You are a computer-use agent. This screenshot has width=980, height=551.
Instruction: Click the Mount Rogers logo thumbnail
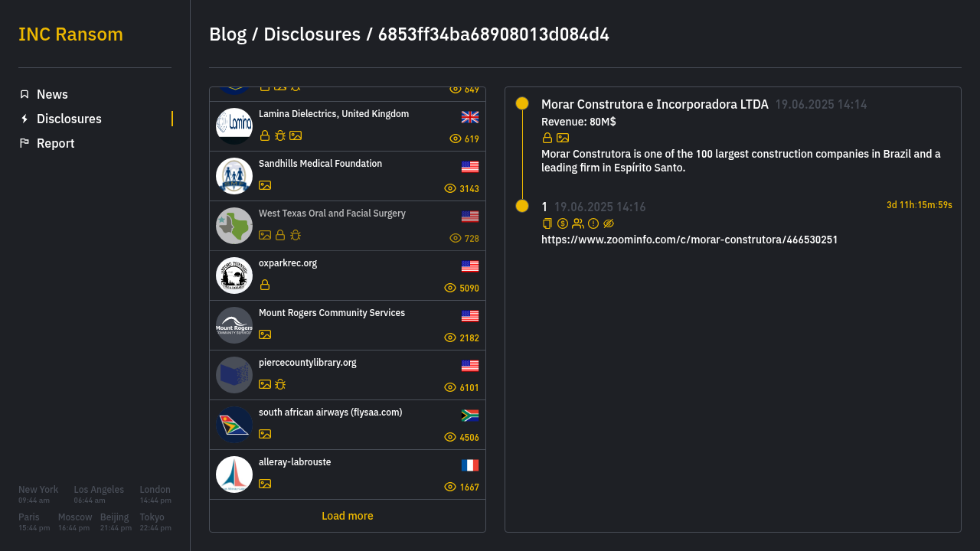(x=234, y=325)
